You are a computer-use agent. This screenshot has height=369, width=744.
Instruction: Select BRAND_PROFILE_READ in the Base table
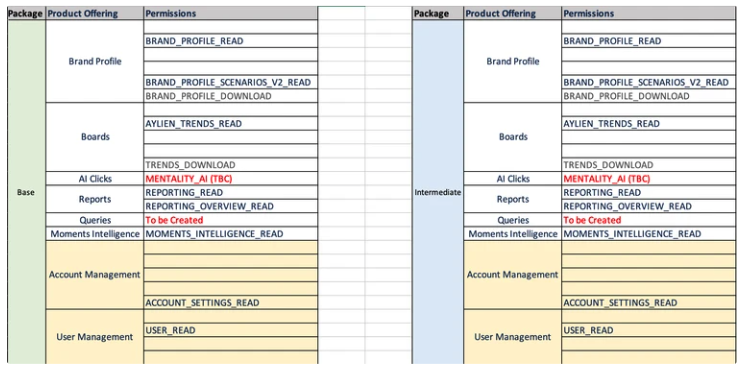231,41
